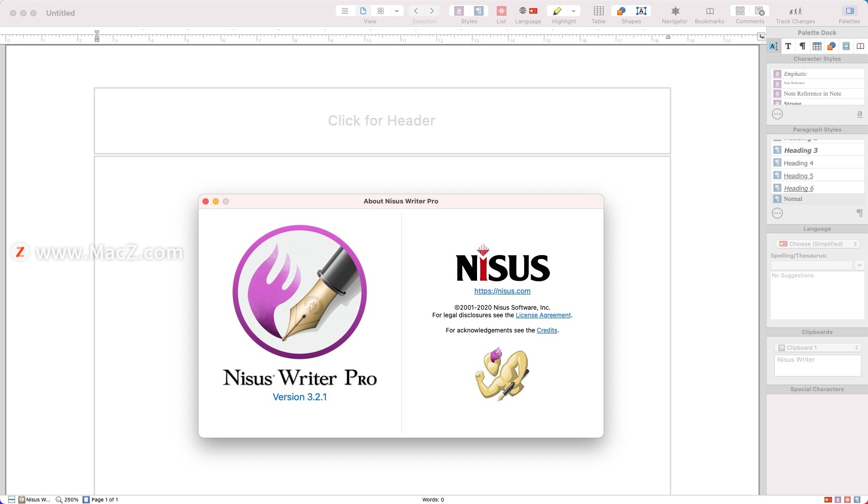Collapse the Character Styles palette header

pos(817,59)
